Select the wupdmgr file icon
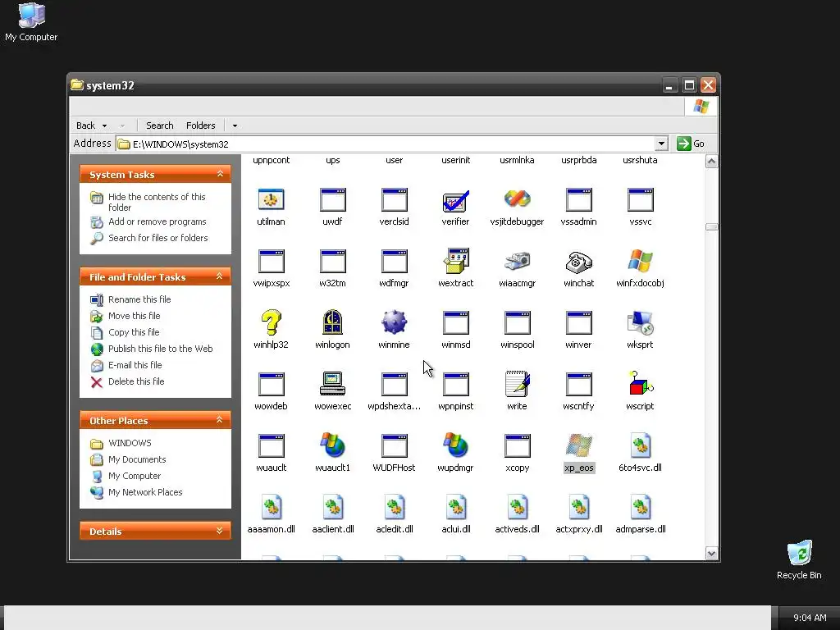 pos(456,446)
